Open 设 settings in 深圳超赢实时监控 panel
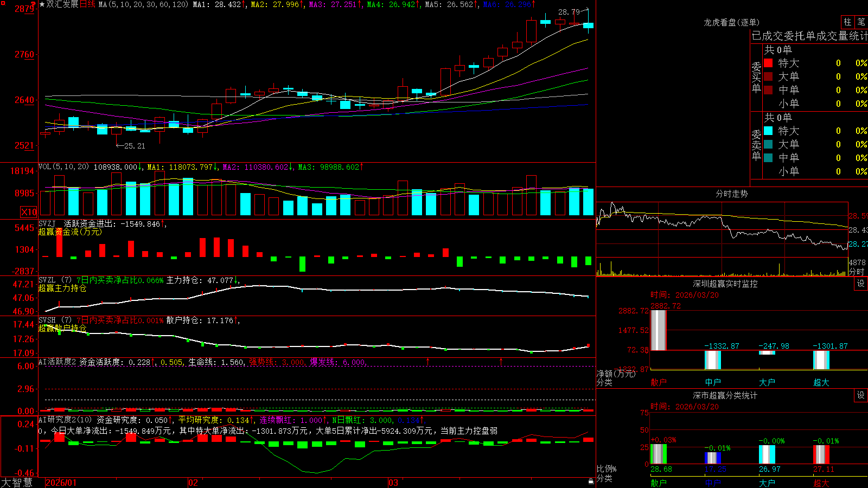The image size is (868, 488). (861, 284)
